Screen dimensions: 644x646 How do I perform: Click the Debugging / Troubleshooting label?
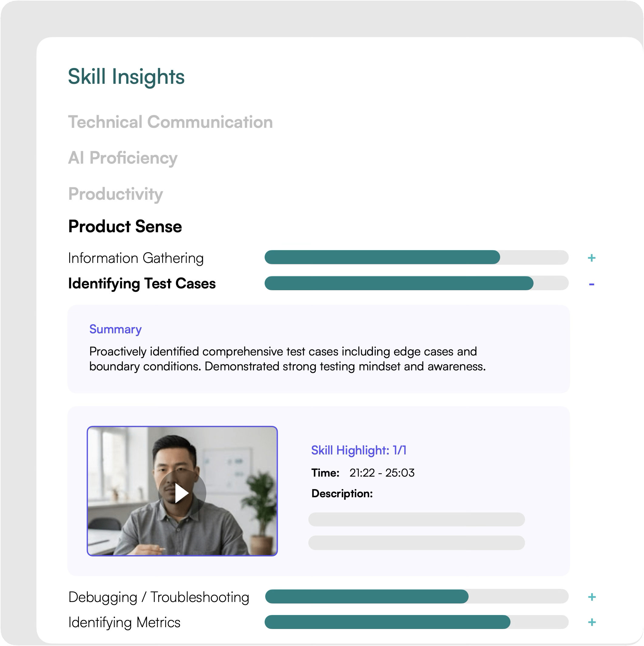(x=159, y=597)
